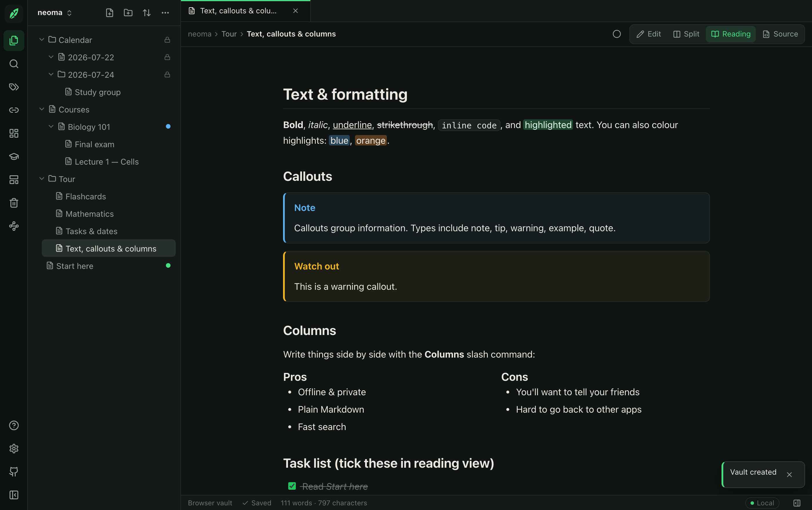The width and height of the screenshot is (812, 510).
Task: Click the blue highlighted word
Action: click(x=339, y=141)
